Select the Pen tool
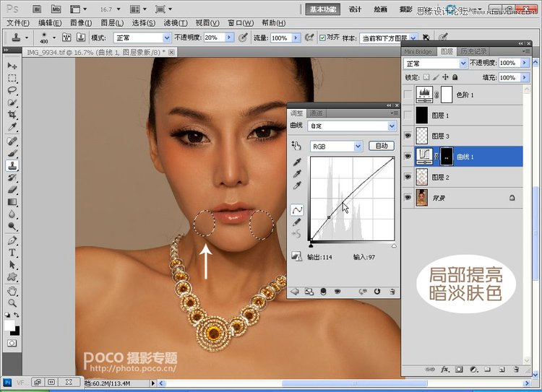Viewport: 542px width, 392px height. pyautogui.click(x=12, y=240)
